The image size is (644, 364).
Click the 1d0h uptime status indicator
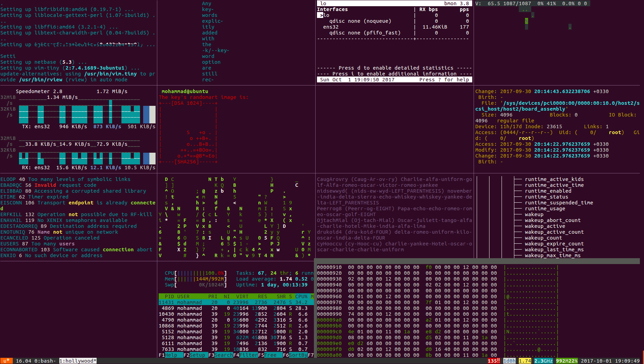[x=509, y=361]
